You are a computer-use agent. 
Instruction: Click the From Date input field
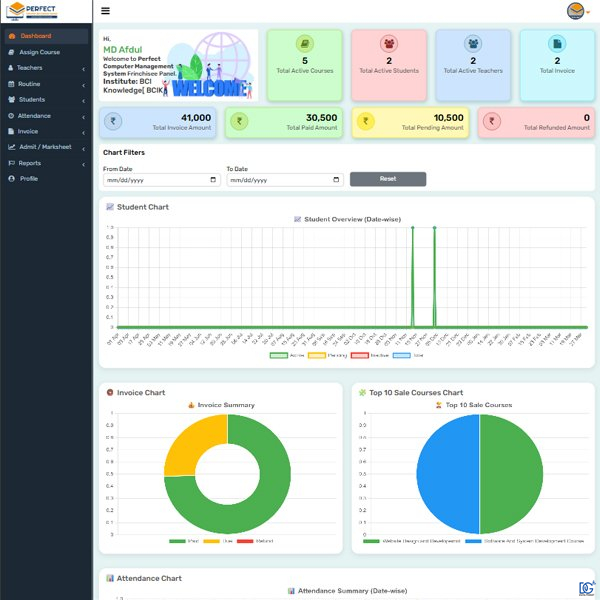(x=160, y=180)
